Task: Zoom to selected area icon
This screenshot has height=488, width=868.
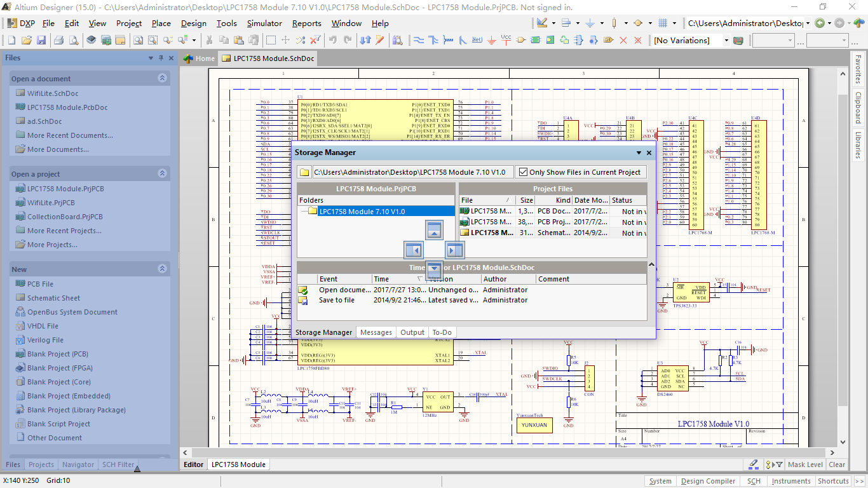Action: coord(153,40)
